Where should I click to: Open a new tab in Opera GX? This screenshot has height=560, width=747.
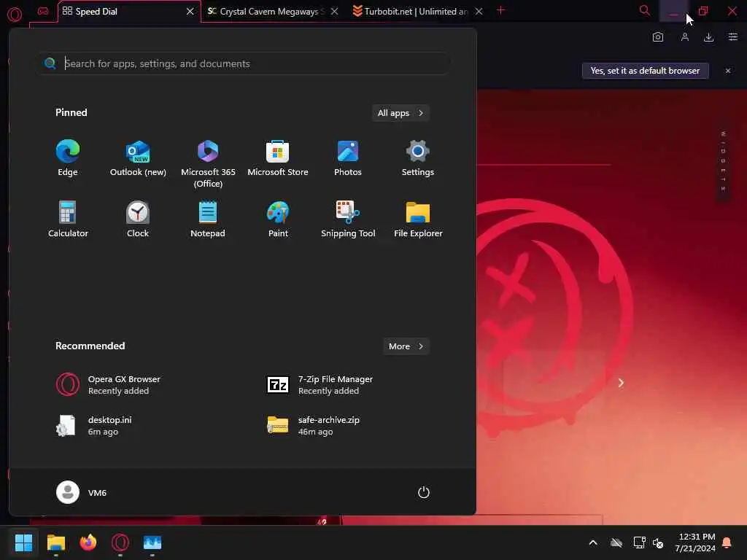500,10
